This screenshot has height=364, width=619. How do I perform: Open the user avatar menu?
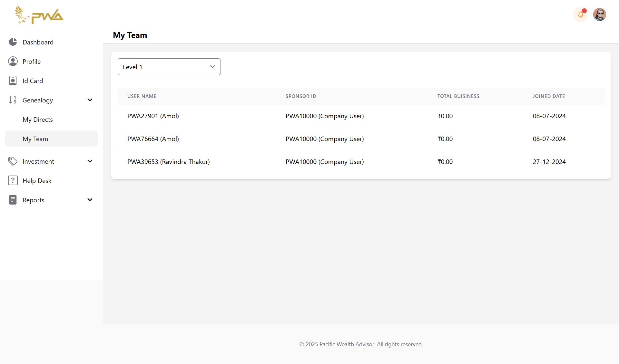coord(599,14)
